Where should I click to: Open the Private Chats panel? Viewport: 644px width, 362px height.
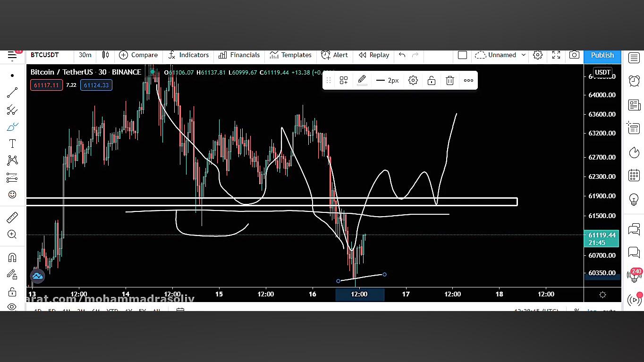pyautogui.click(x=634, y=253)
